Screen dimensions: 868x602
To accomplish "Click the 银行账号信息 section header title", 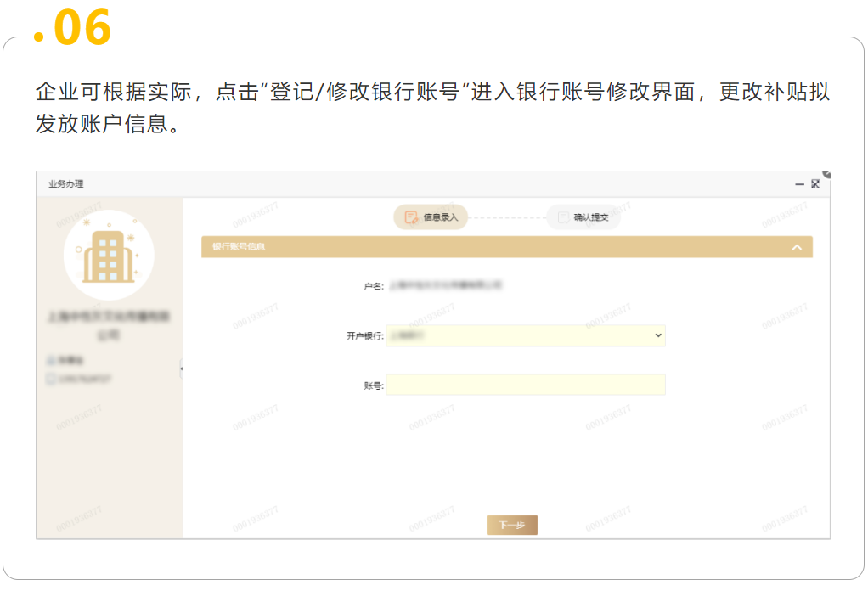I will 239,247.
